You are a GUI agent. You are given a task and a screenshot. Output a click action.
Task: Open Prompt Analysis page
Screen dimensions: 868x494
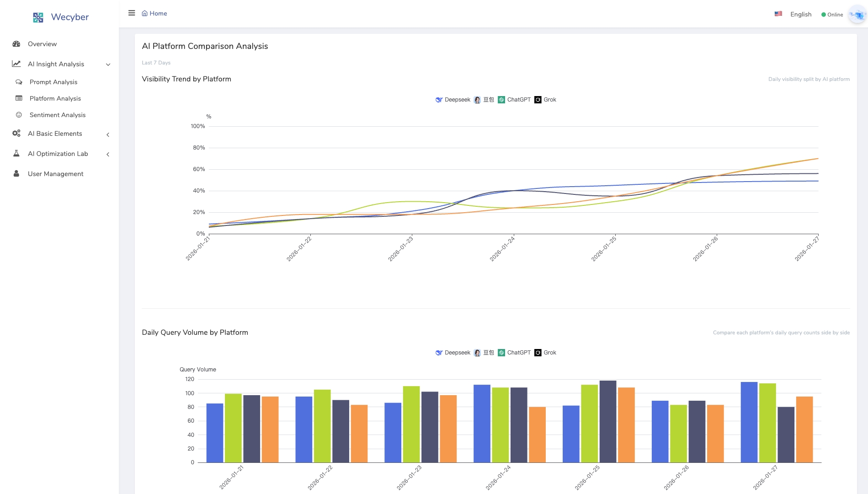tap(53, 82)
